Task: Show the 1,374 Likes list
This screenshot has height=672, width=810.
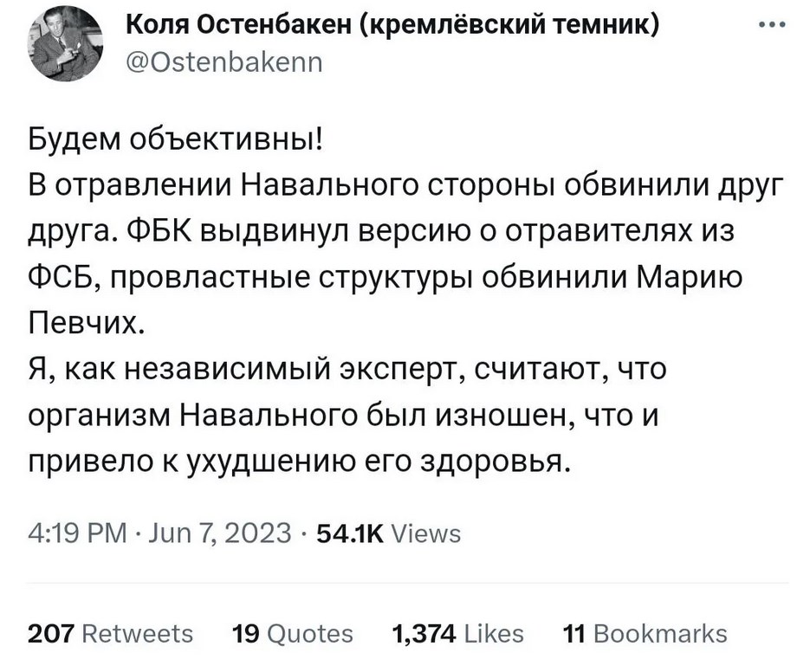Action: (458, 634)
